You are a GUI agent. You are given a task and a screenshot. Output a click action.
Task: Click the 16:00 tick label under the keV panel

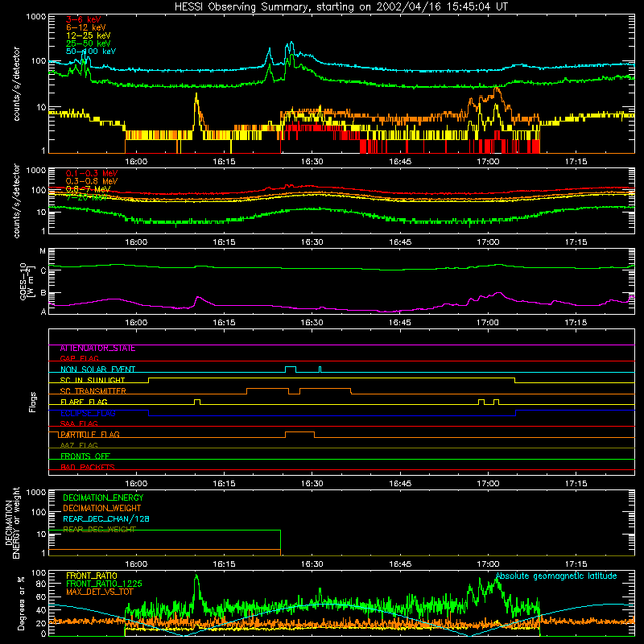tap(136, 162)
